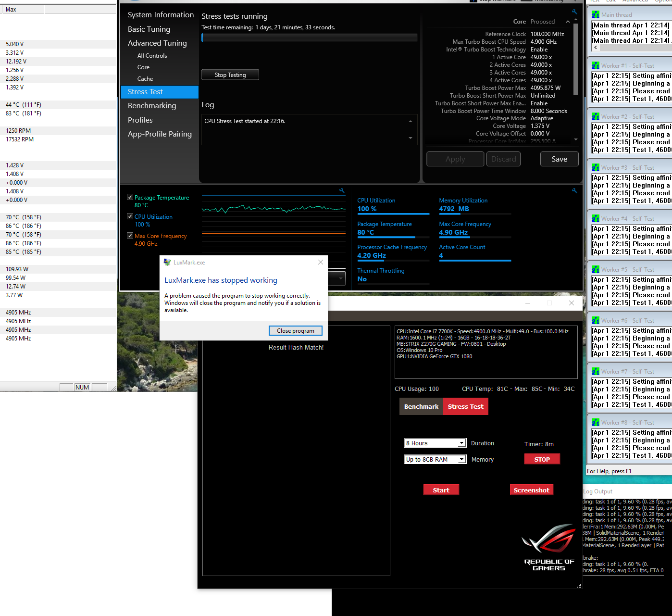
Task: Click the left scroll arrow in the Main thread window
Action: point(596,48)
